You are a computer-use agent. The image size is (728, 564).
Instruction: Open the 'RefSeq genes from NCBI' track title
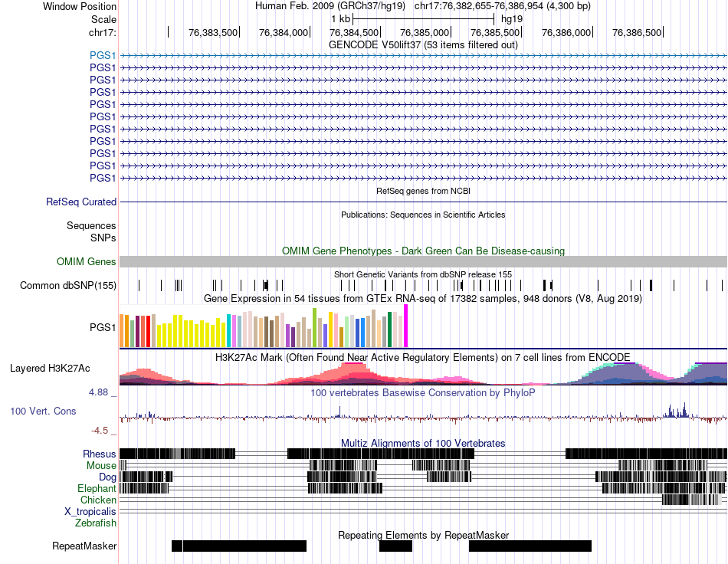[423, 191]
